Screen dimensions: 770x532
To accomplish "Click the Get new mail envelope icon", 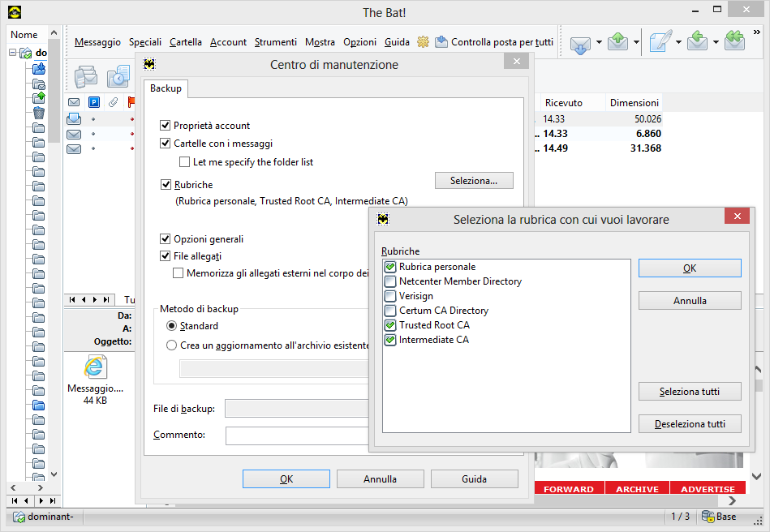I will click(580, 44).
